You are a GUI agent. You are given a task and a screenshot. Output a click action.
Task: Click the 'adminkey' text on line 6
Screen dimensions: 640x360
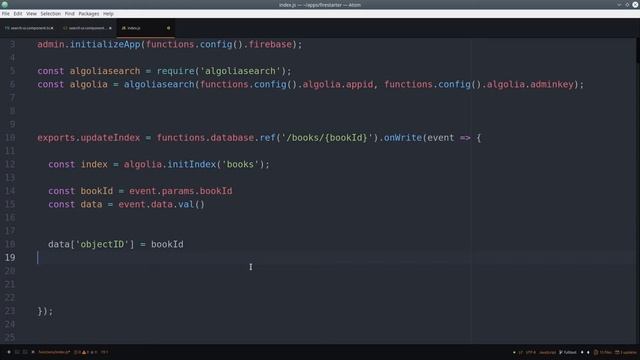(552, 84)
